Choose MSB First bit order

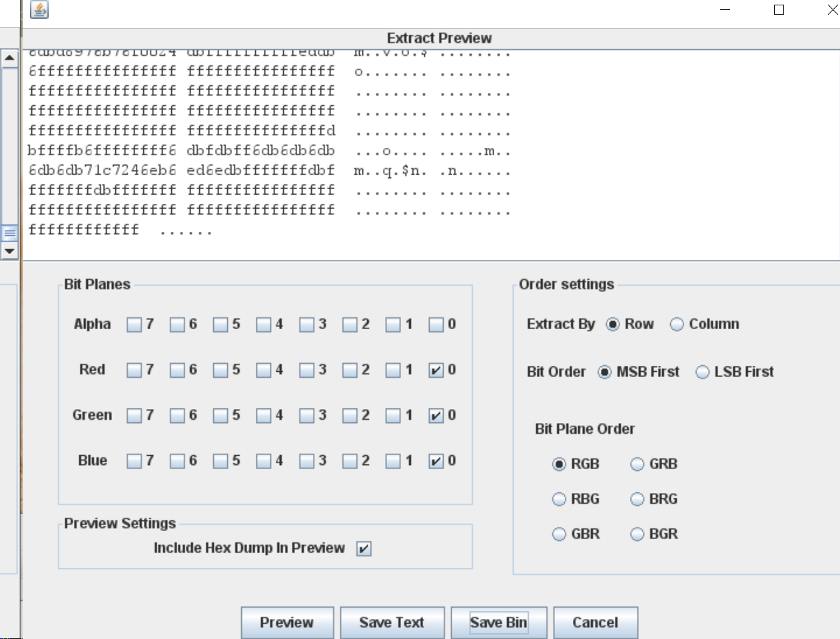point(604,372)
